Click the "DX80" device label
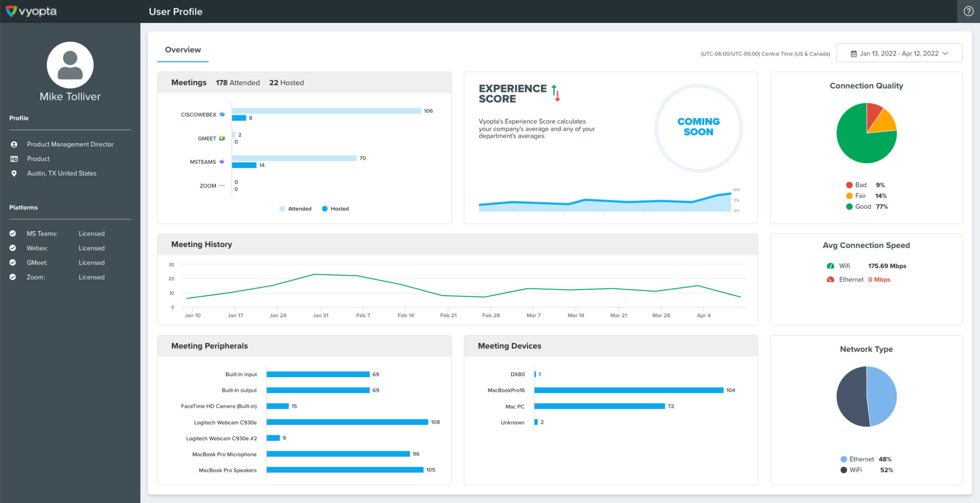Screen dimensions: 980x503 point(517,374)
